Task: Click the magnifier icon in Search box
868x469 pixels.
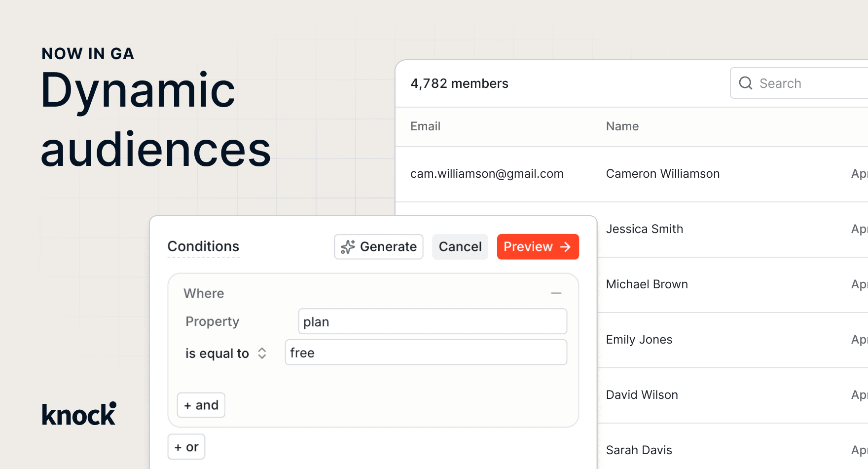Action: click(746, 83)
